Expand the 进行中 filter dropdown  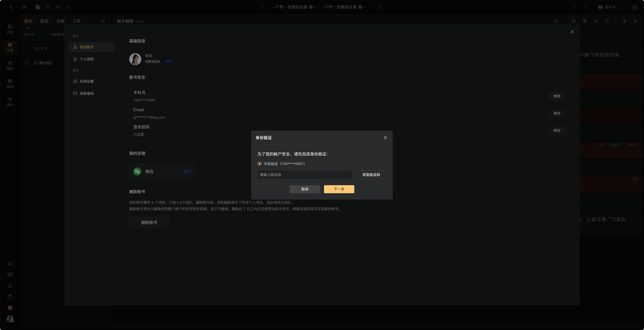(32, 35)
